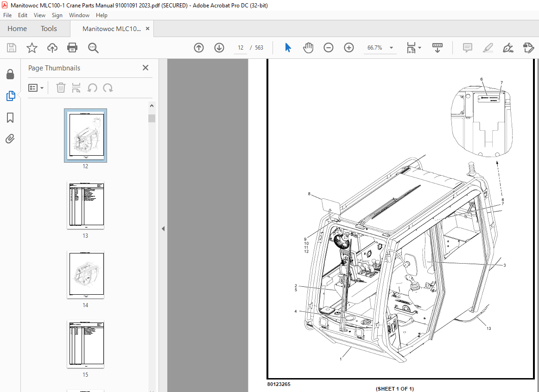Select the page 15 thumbnail
This screenshot has height=392, width=539.
pyautogui.click(x=85, y=344)
